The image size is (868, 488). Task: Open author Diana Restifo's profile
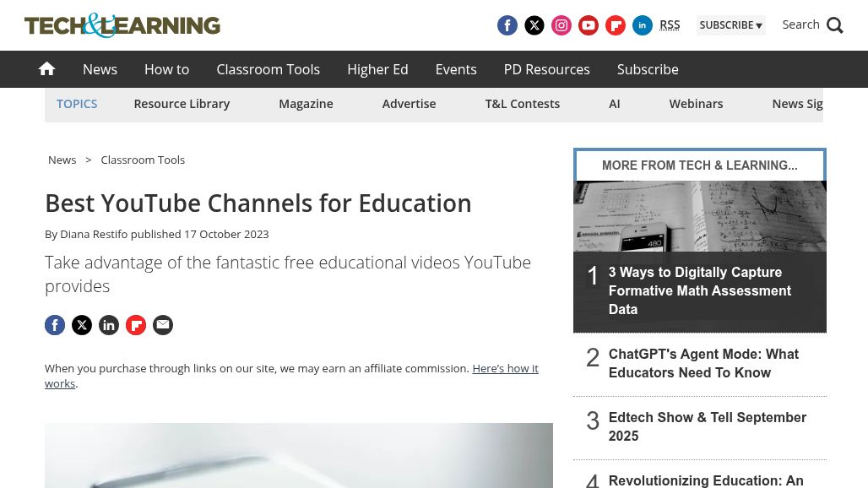tap(94, 234)
